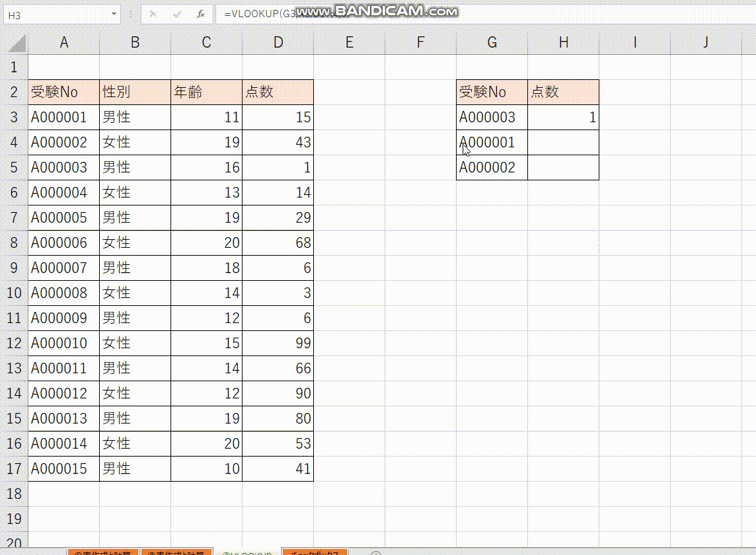Open the ②表作成と計算 sheet tab
Viewport: 756px width, 555px height.
pos(177,552)
